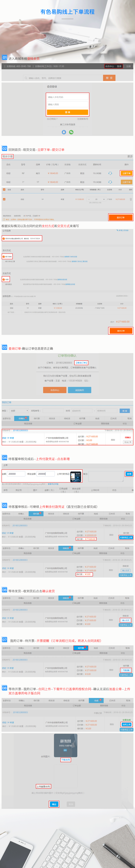Click the orange 登录 button in login form
This screenshot has width=135, height=868.
coord(67,112)
